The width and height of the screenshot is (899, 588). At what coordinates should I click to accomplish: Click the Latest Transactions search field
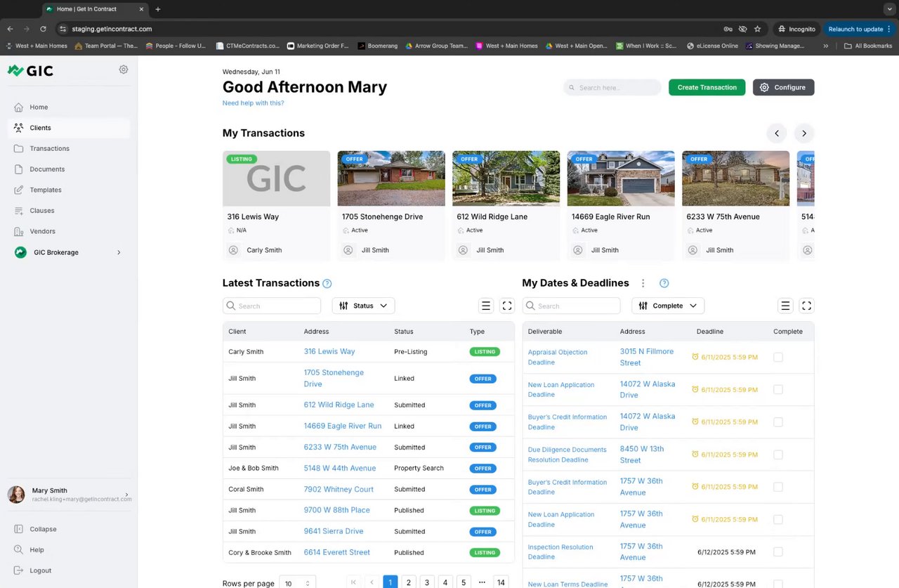click(272, 306)
